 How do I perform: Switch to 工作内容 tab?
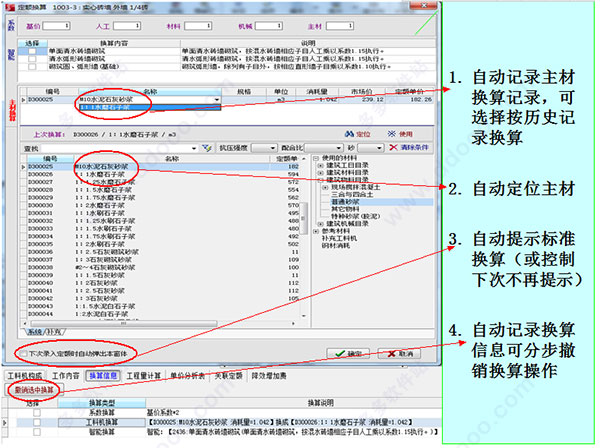click(65, 376)
